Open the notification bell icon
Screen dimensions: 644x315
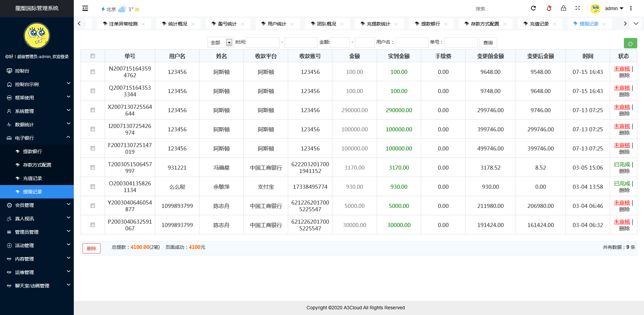pyautogui.click(x=549, y=8)
